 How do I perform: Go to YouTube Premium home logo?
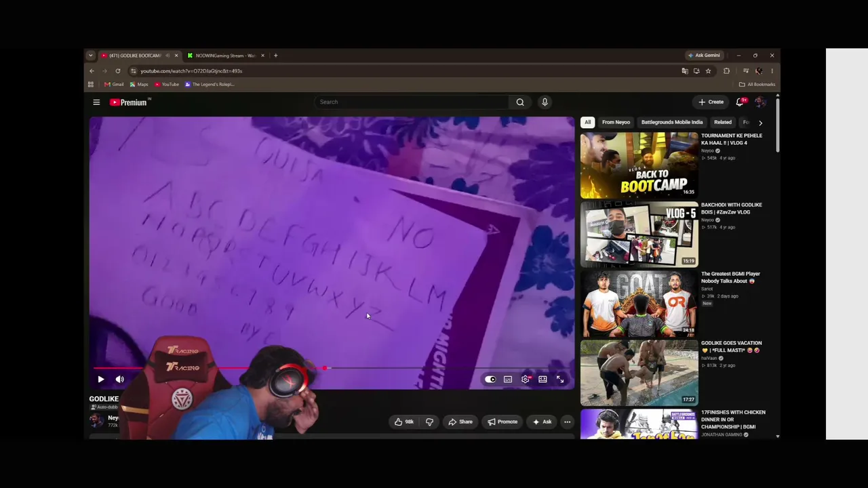(x=129, y=102)
